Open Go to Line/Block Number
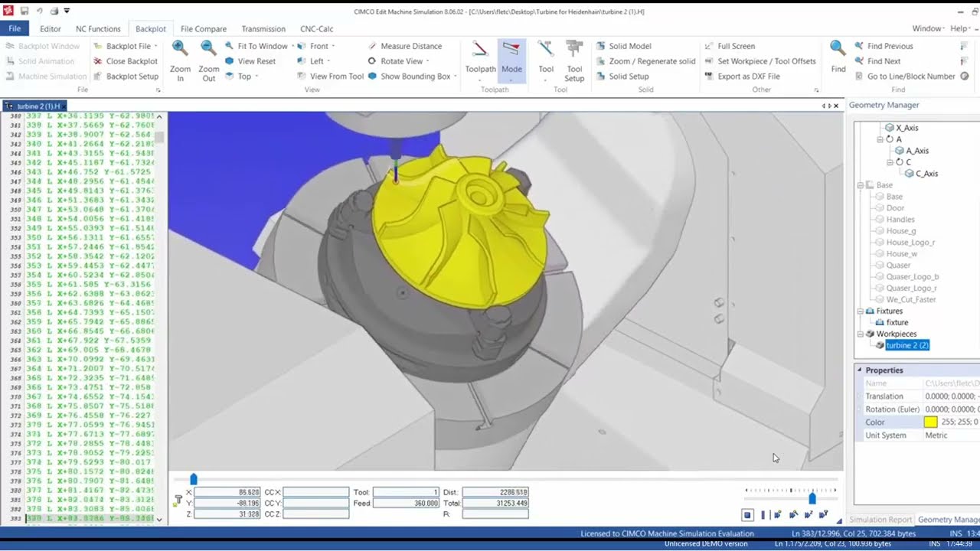 point(904,77)
